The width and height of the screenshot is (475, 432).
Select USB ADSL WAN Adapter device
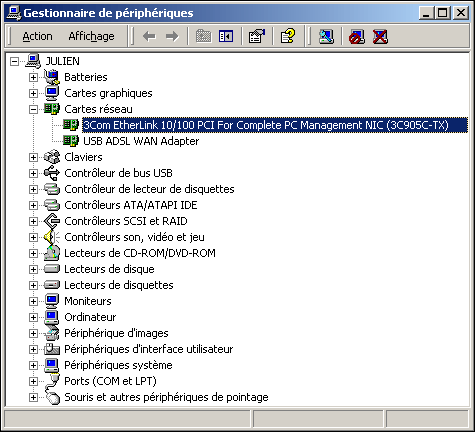tap(141, 141)
